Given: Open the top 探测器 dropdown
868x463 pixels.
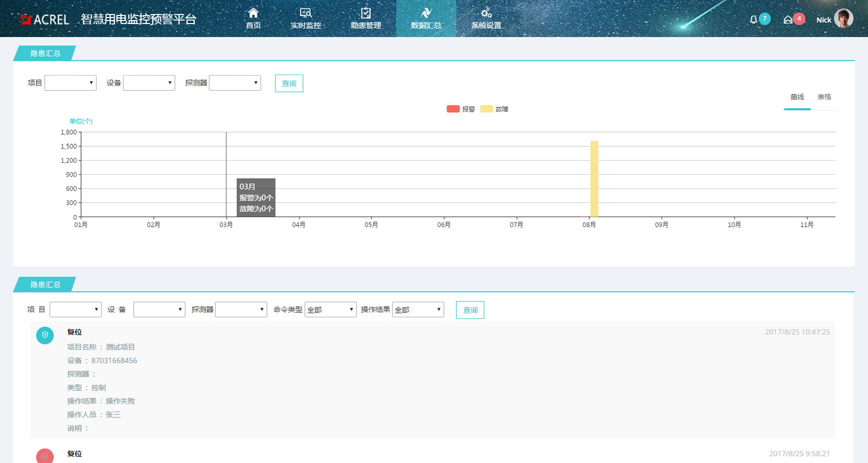Looking at the screenshot, I should pyautogui.click(x=235, y=83).
